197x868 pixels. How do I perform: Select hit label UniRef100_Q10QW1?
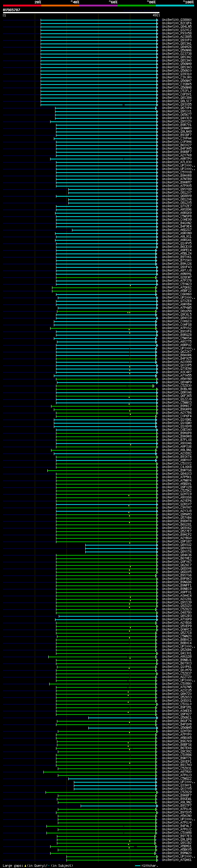(177, 419)
